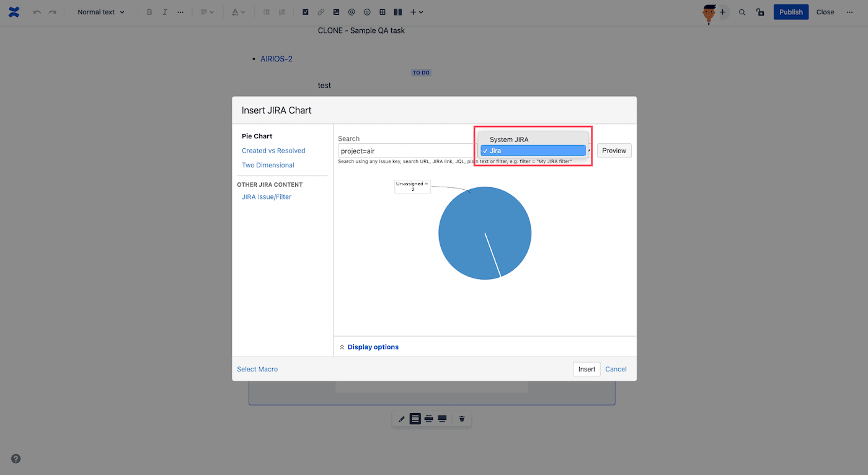868x475 pixels.
Task: Click the insert link icon
Action: click(x=321, y=12)
